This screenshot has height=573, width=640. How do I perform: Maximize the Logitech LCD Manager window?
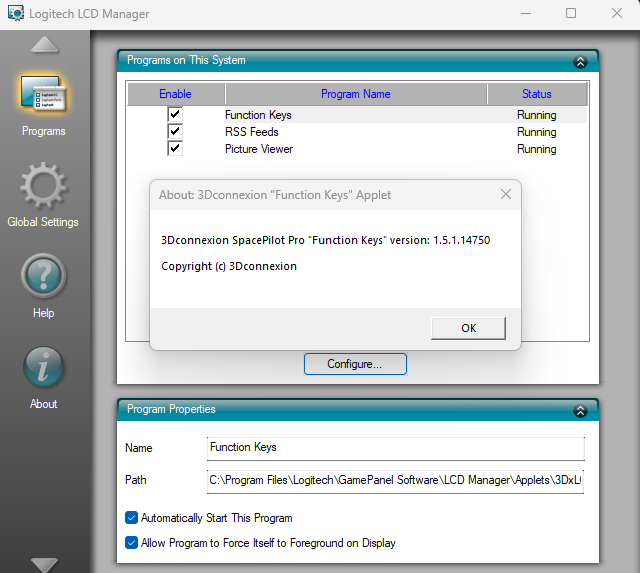tap(571, 13)
